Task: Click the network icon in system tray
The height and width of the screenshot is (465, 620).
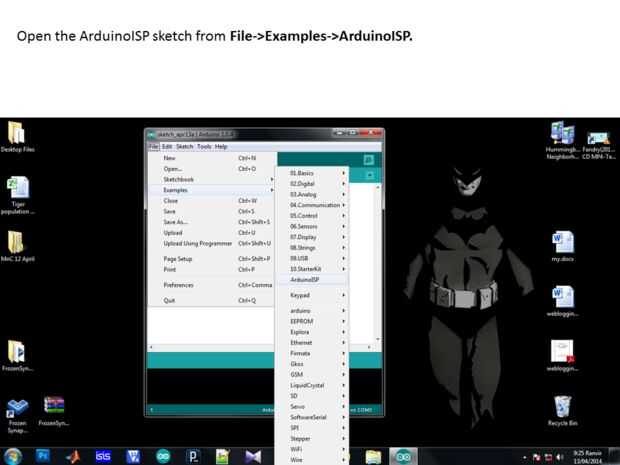Action: tap(548, 457)
